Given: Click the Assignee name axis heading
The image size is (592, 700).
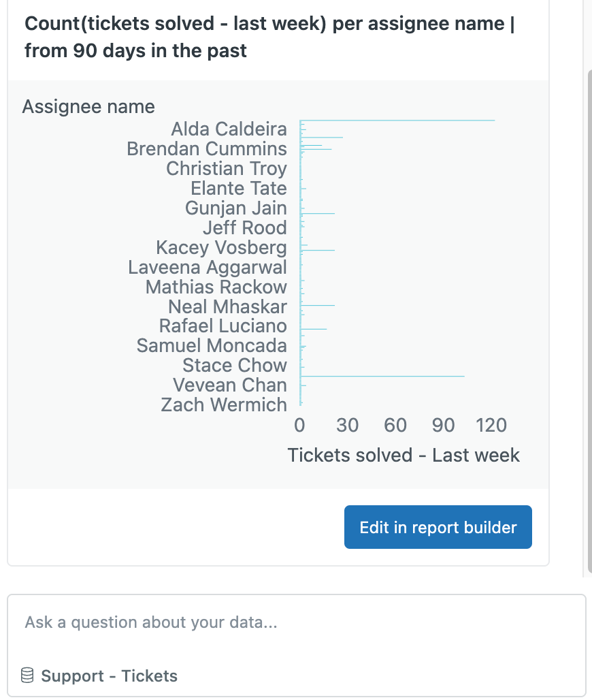Looking at the screenshot, I should [88, 106].
